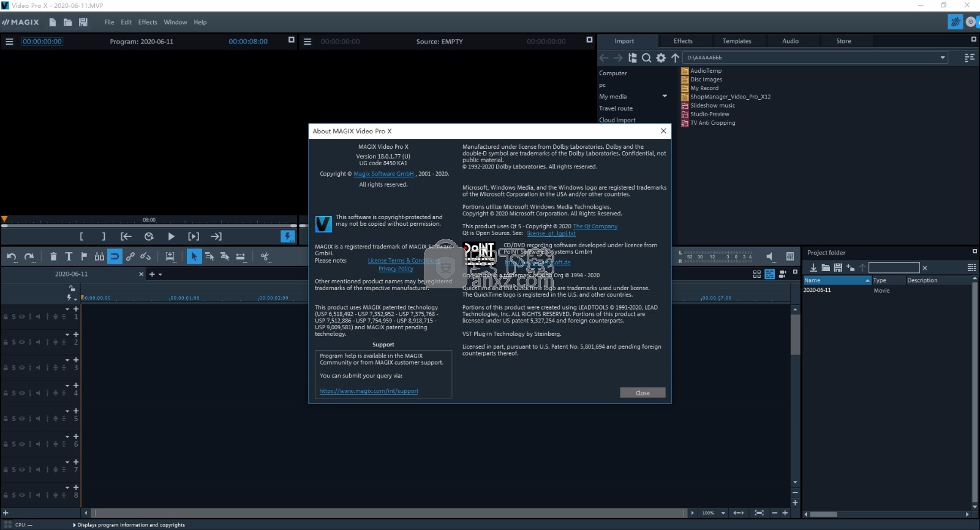Save the Project folder with disk icon
This screenshot has width=980, height=530.
click(838, 267)
